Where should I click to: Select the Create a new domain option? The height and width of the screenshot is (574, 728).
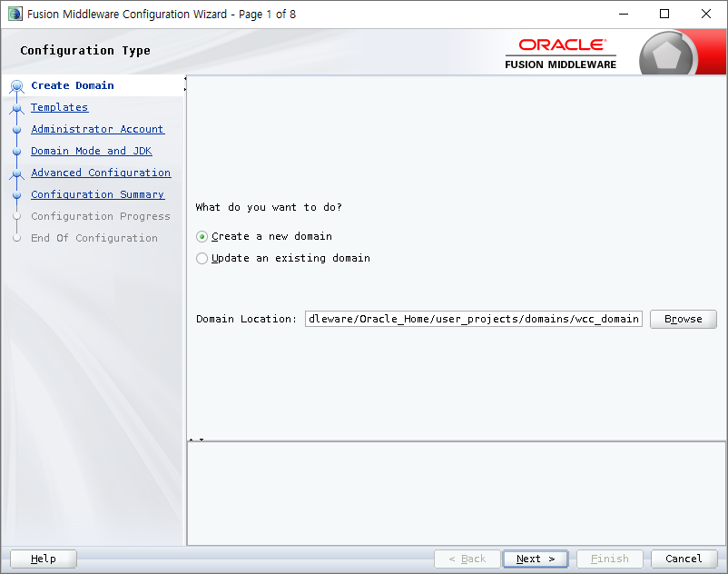click(264, 236)
